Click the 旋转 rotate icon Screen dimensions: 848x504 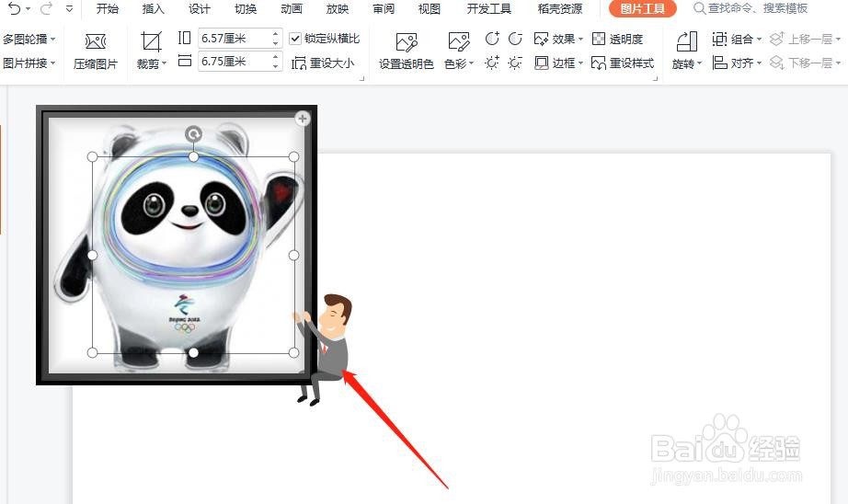pyautogui.click(x=687, y=41)
